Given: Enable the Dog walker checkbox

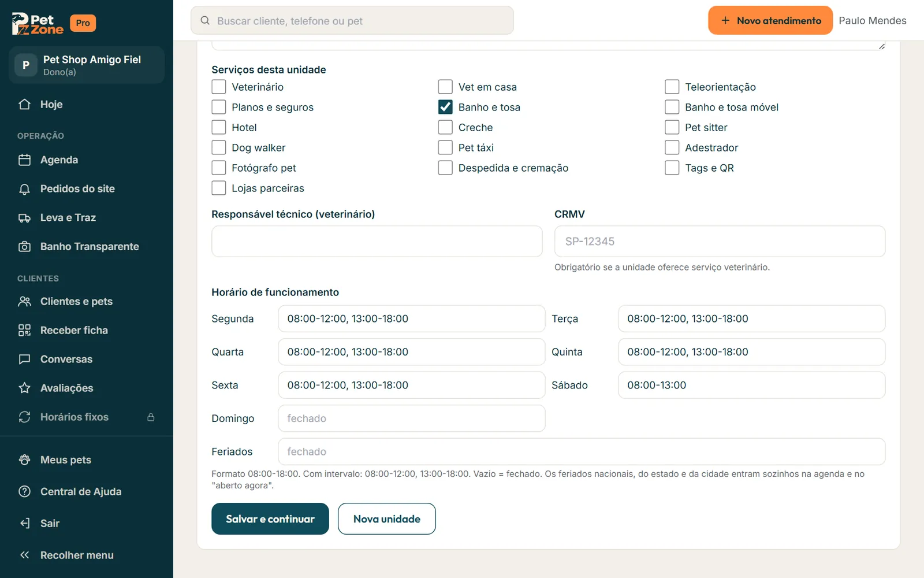Looking at the screenshot, I should (x=219, y=147).
